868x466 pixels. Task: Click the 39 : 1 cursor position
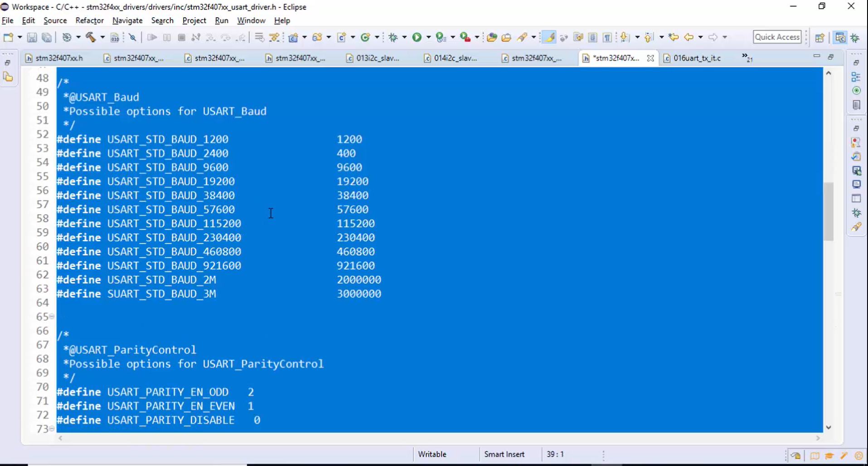click(555, 454)
